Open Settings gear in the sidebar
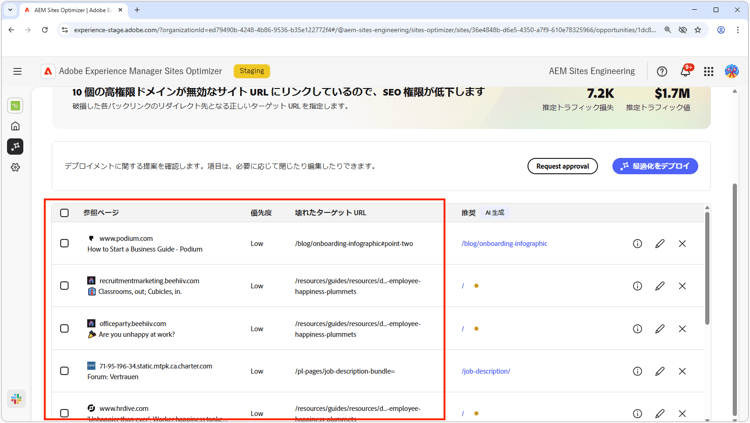 (x=15, y=167)
